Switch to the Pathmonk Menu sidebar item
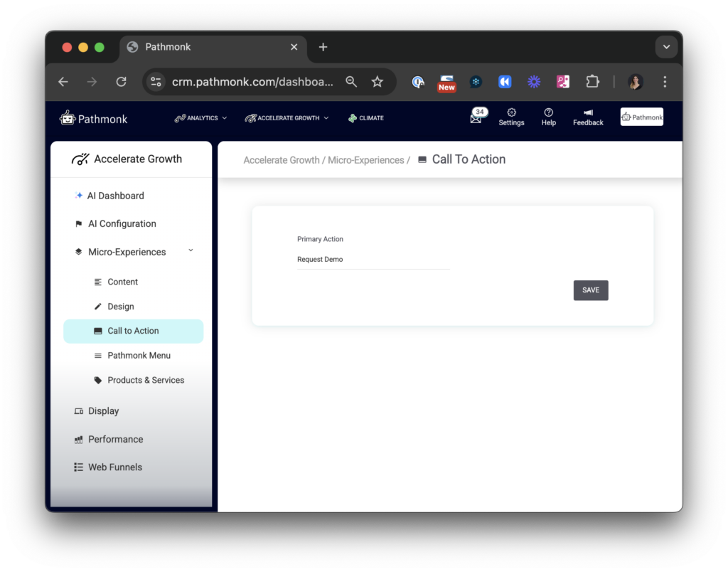This screenshot has height=572, width=728. coord(139,355)
